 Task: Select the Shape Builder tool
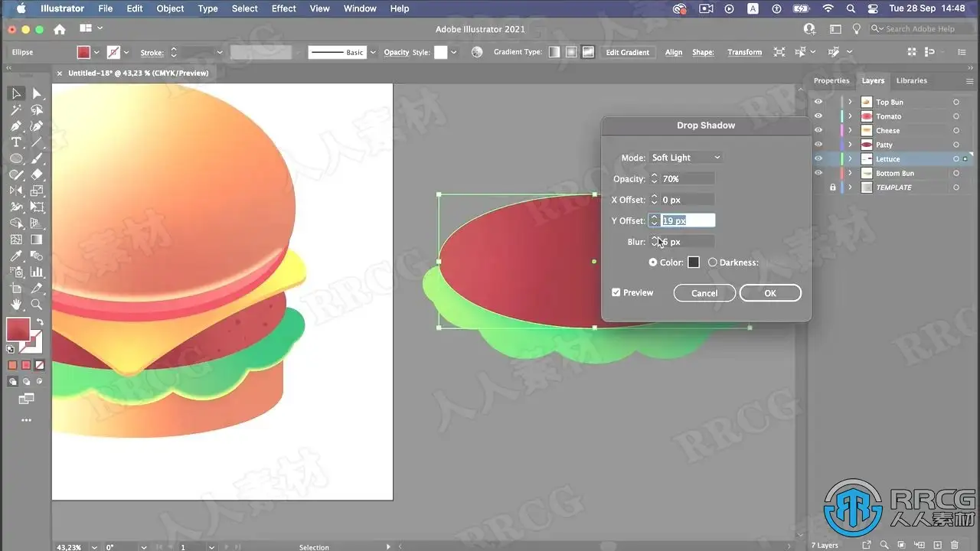tap(16, 223)
